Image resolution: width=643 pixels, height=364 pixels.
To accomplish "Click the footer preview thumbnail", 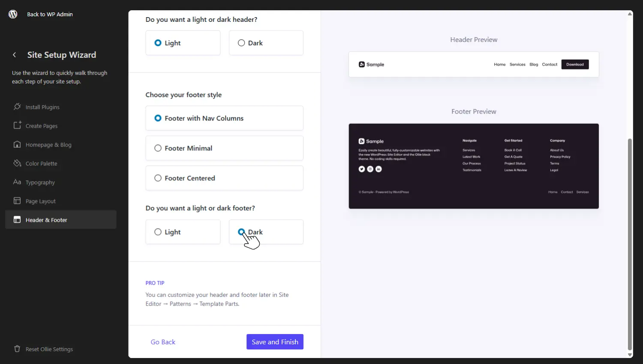I will (474, 166).
